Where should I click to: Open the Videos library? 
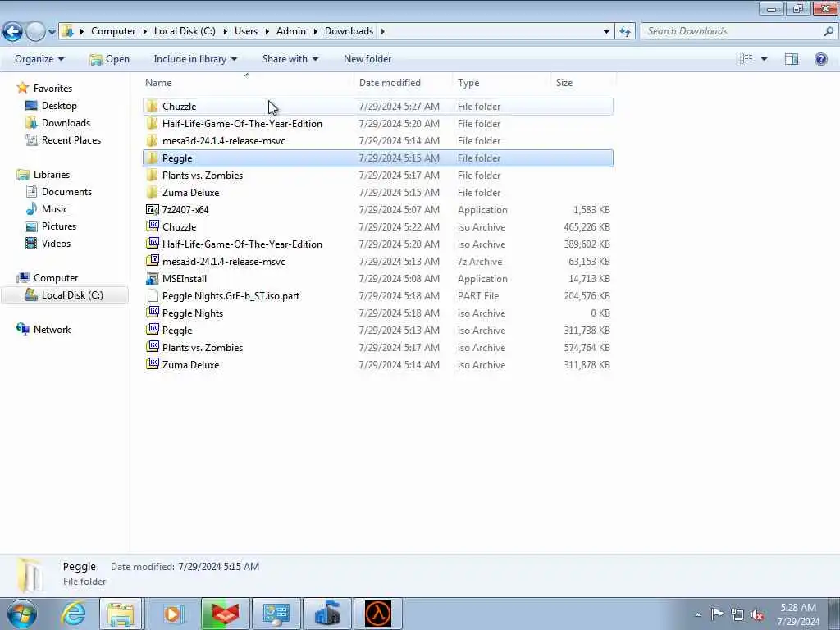click(57, 243)
